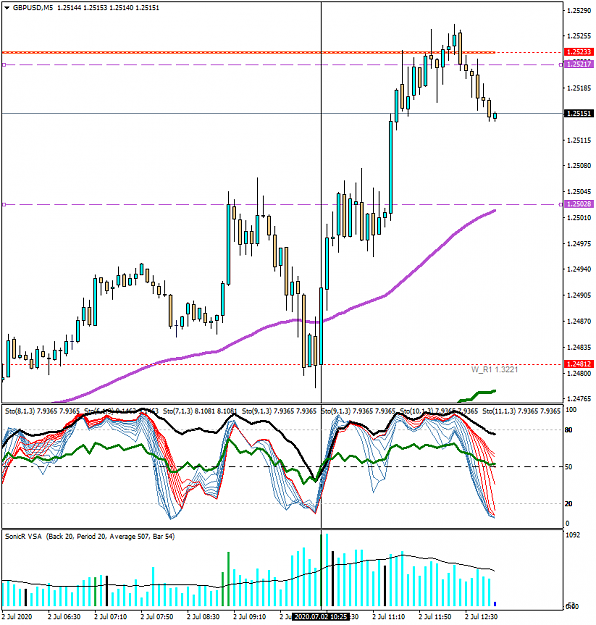596x625 pixels.
Task: Click the 1.24975 price scale value
Action: point(579,244)
